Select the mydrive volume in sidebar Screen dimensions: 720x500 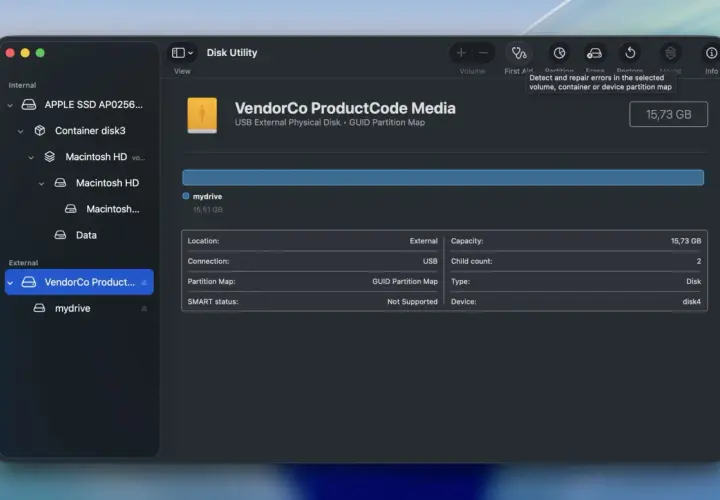pos(79,309)
